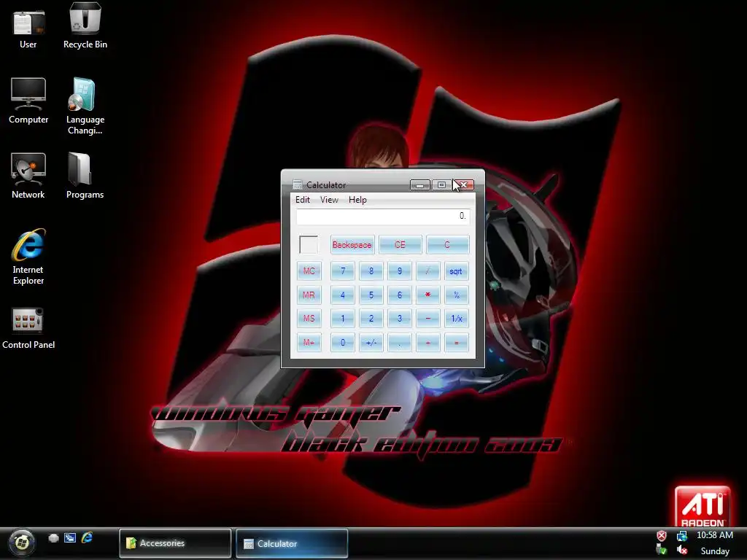Click the calculator display field

(x=383, y=216)
